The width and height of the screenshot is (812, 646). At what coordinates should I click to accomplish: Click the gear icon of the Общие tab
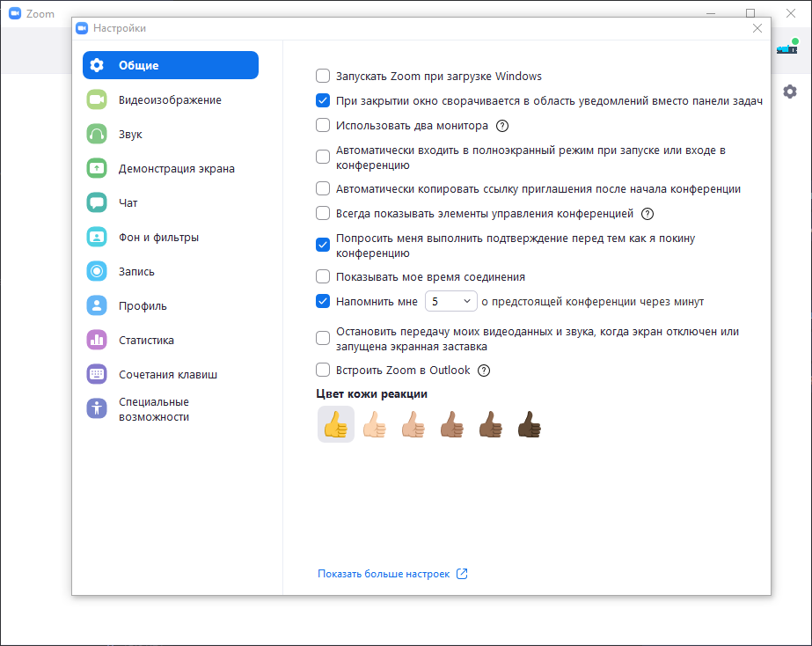(97, 65)
